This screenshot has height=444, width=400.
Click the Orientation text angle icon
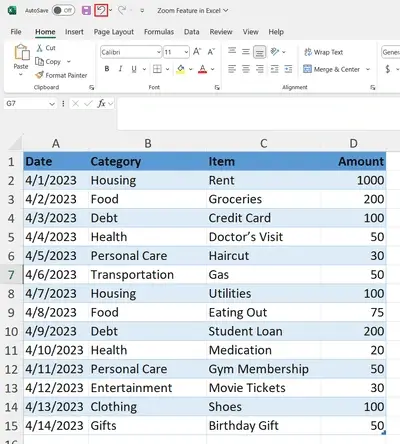pos(275,52)
